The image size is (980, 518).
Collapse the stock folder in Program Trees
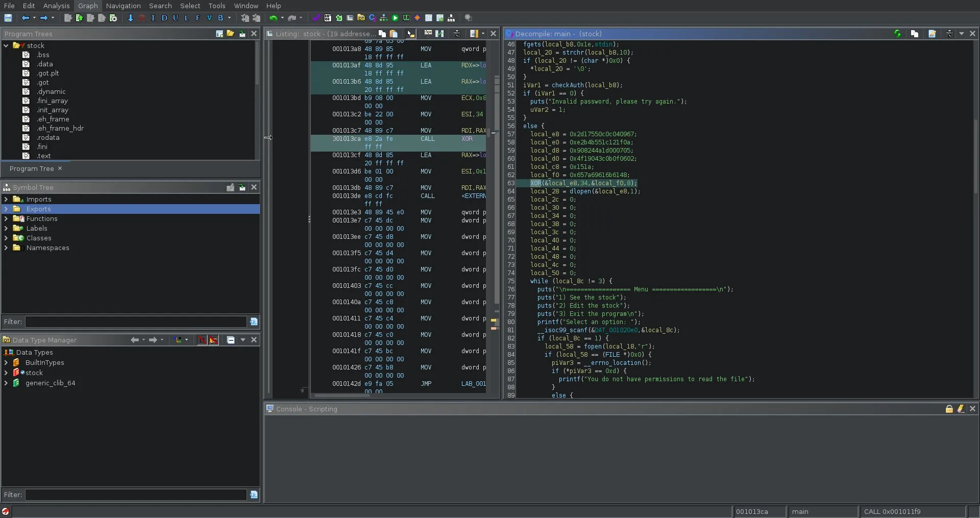point(6,45)
